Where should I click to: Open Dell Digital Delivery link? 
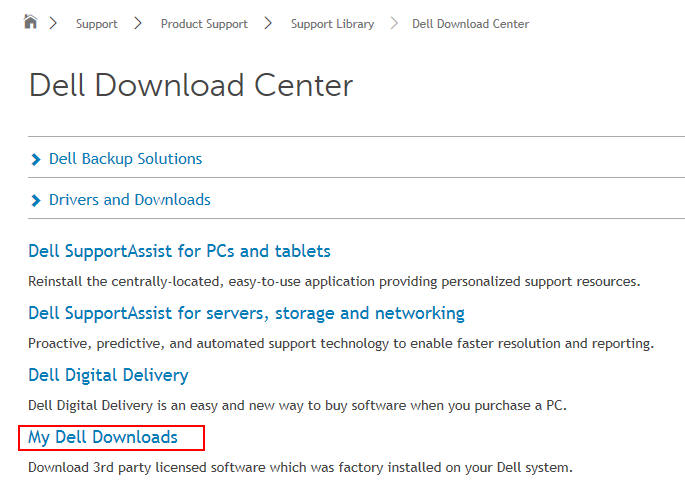coord(108,375)
